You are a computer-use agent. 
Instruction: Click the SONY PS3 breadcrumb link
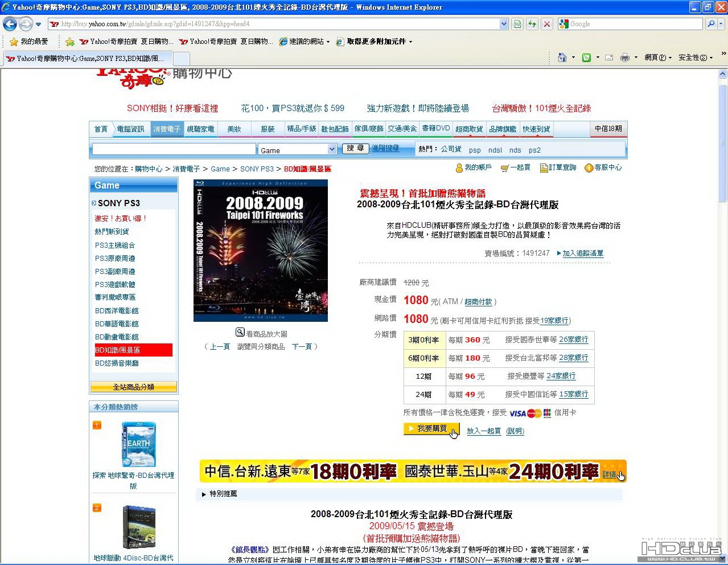(x=257, y=169)
